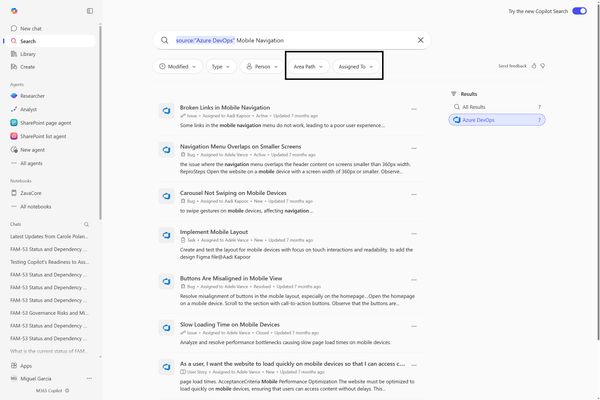Open more options for Implement Mobile Layout

(x=414, y=233)
